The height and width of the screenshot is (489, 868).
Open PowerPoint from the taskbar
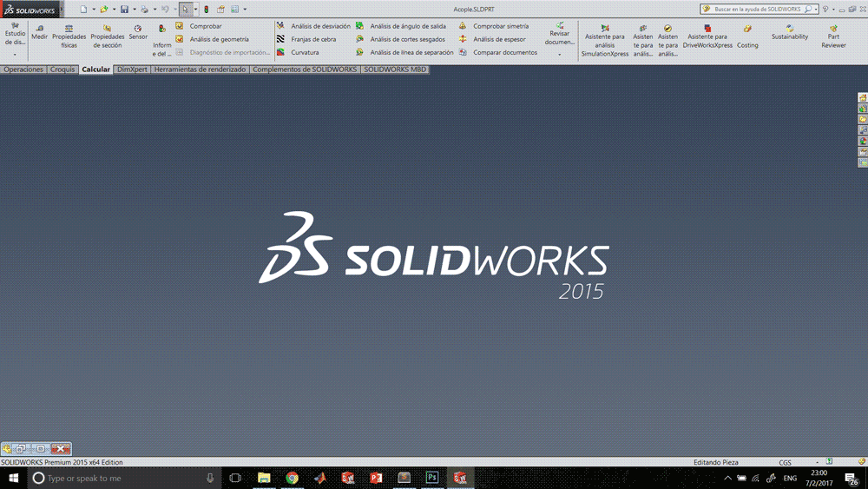pyautogui.click(x=376, y=478)
